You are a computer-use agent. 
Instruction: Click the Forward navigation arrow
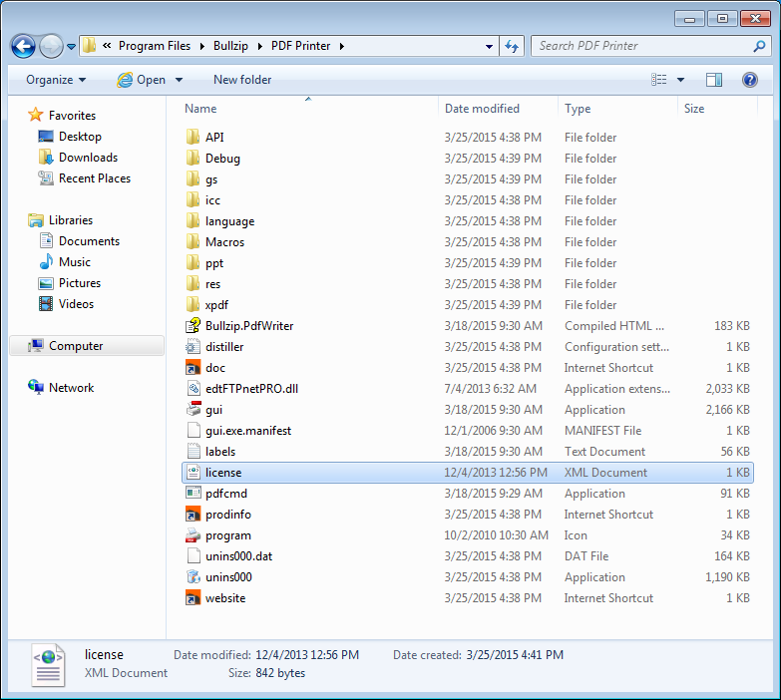(x=51, y=46)
